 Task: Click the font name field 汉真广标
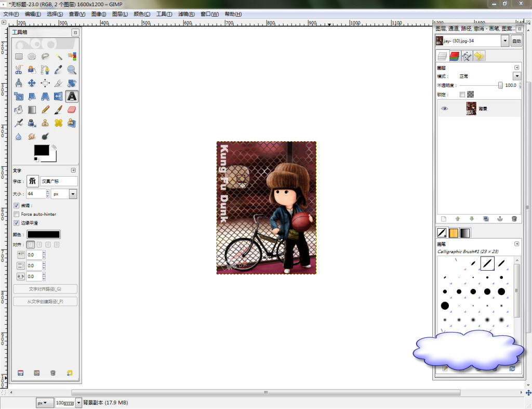[x=59, y=181]
